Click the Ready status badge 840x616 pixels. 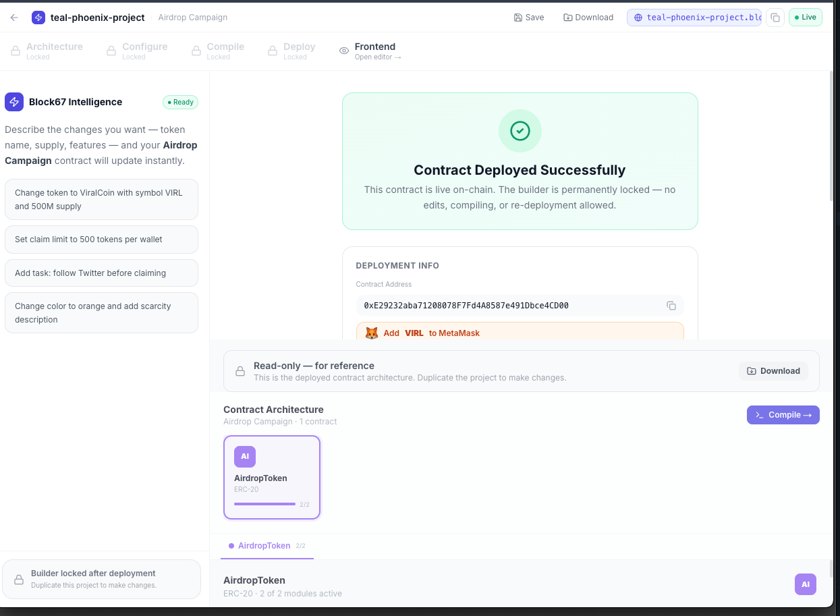click(180, 103)
